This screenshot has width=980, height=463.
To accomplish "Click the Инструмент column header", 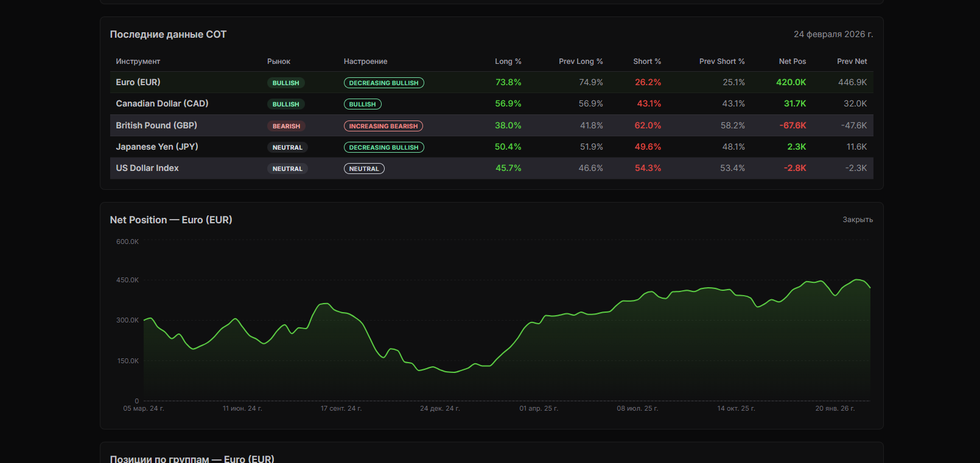I will click(138, 61).
